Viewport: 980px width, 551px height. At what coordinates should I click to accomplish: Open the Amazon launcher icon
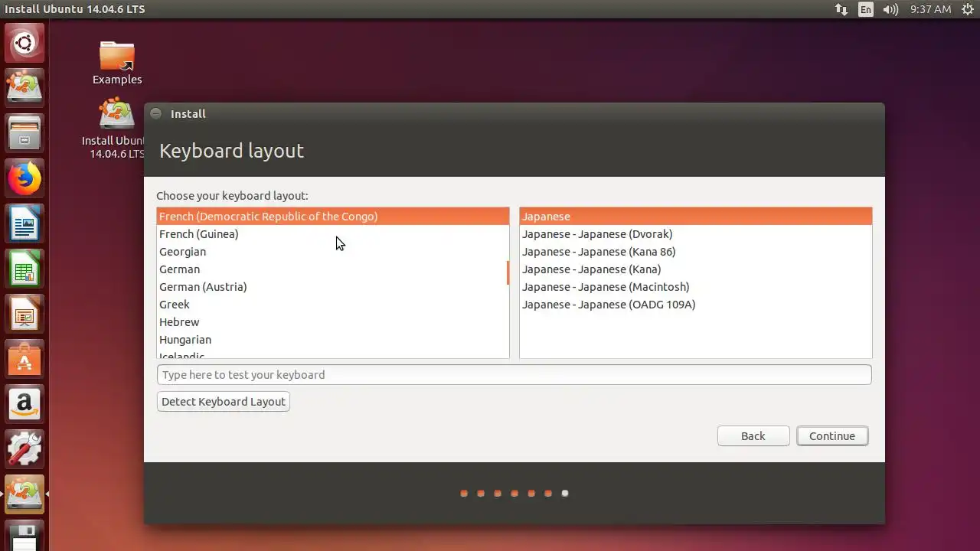pyautogui.click(x=24, y=404)
